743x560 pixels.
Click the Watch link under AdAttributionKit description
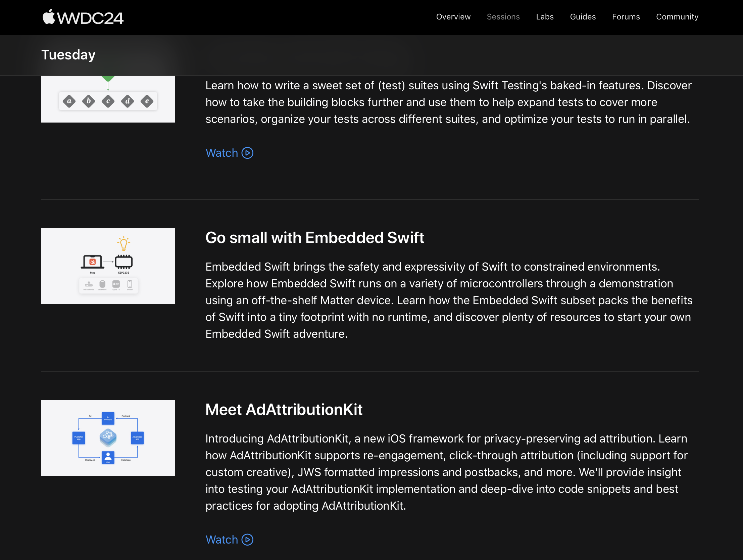coord(222,540)
